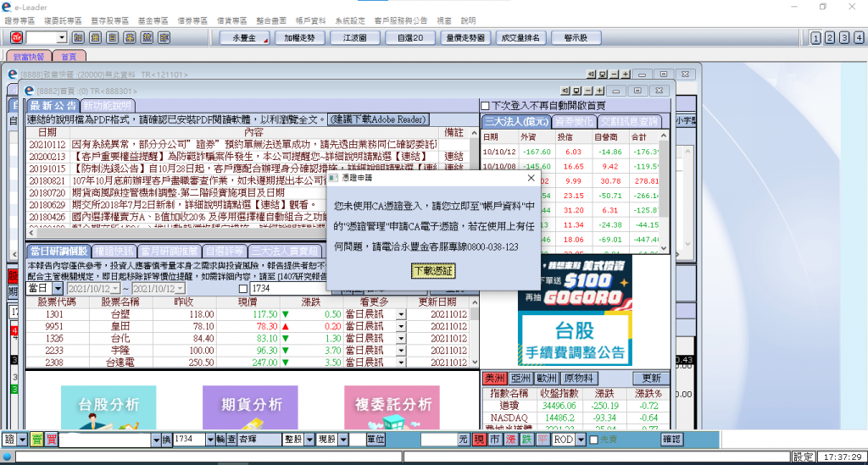
Task: Click 連結 link for 20200213 announcement
Action: (454, 157)
